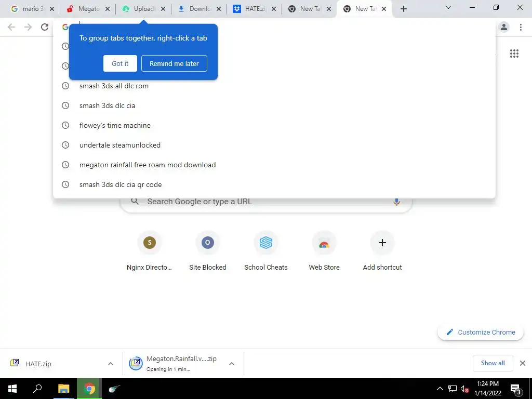Switch to the Download tab
The width and height of the screenshot is (532, 399).
194,9
